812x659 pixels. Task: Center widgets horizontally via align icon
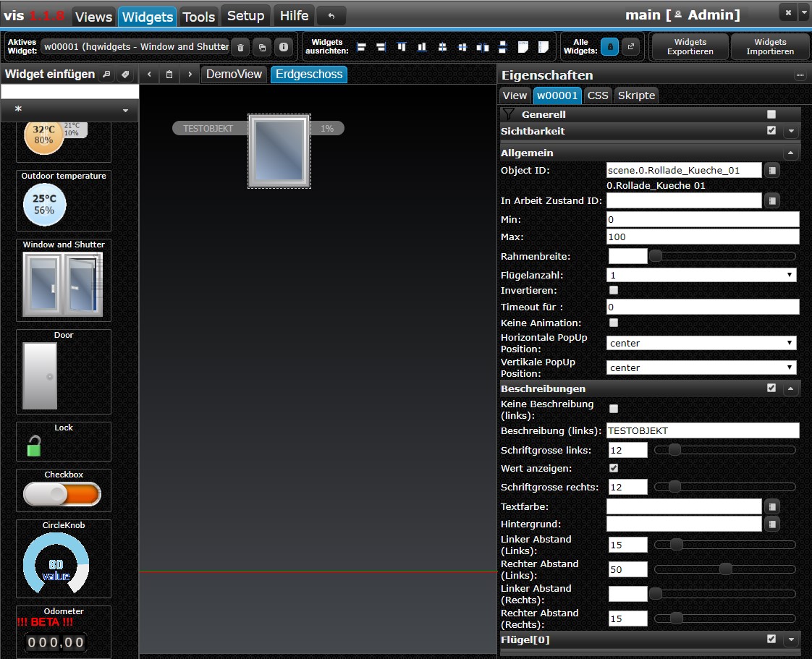click(442, 47)
